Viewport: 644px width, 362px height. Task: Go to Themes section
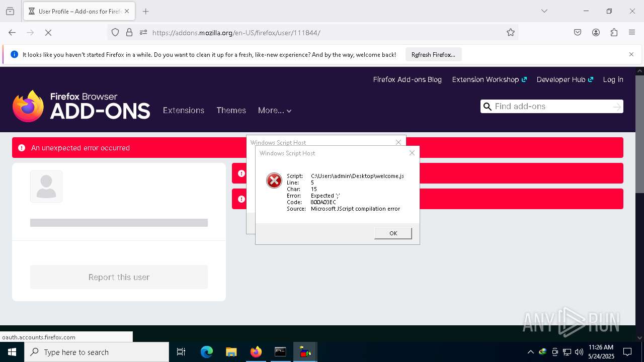point(231,110)
